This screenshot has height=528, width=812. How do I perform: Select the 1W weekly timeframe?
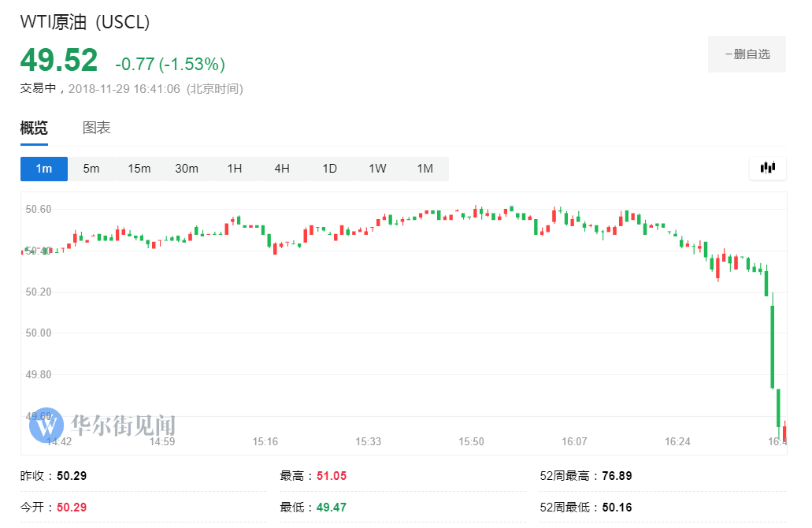click(376, 168)
